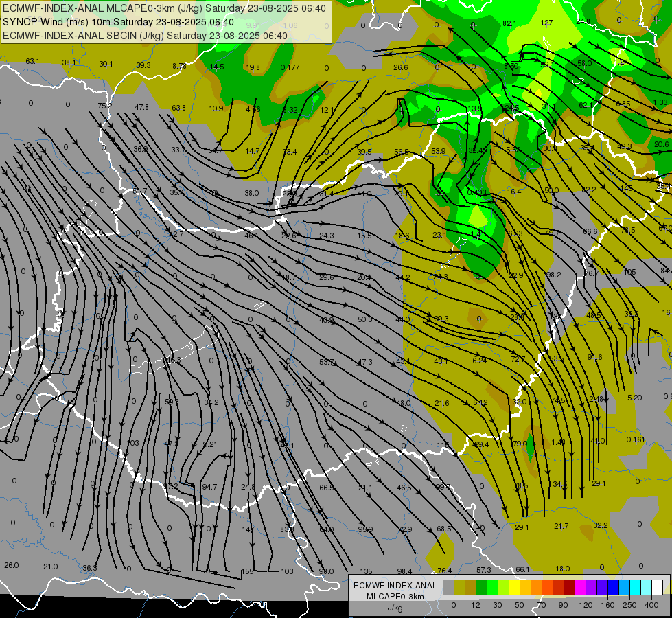672x618 pixels.
Task: Click the map value 75.2
Action: [x=104, y=106]
